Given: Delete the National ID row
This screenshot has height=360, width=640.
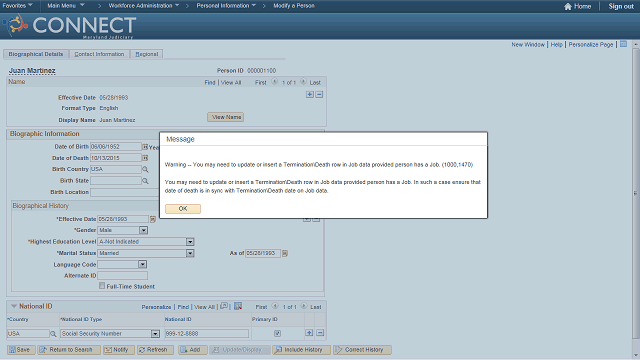Looking at the screenshot, I should coord(320,333).
